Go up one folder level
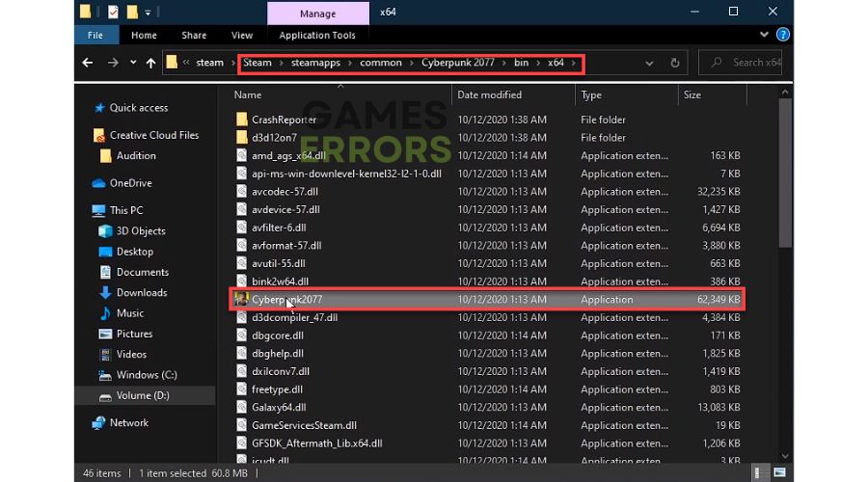Viewport: 868px width, 482px height. (x=150, y=63)
